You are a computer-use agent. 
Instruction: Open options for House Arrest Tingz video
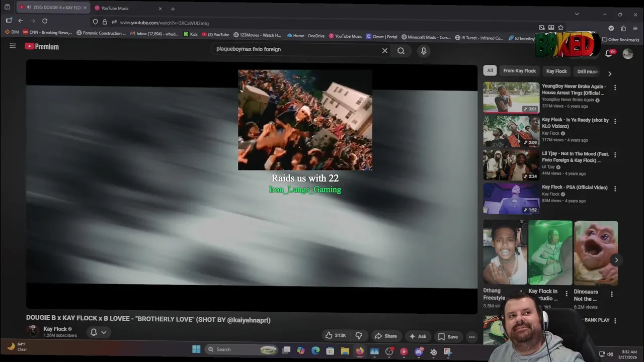[x=615, y=87]
